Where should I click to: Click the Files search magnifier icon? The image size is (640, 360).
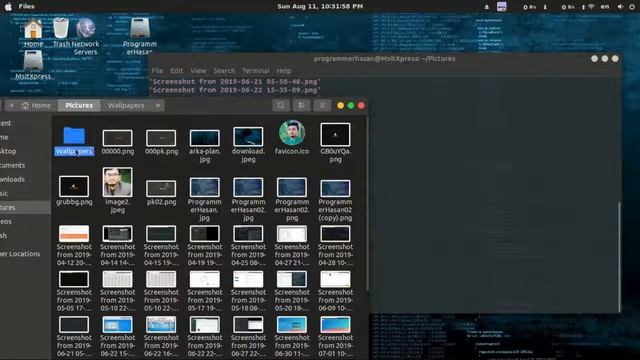point(281,105)
